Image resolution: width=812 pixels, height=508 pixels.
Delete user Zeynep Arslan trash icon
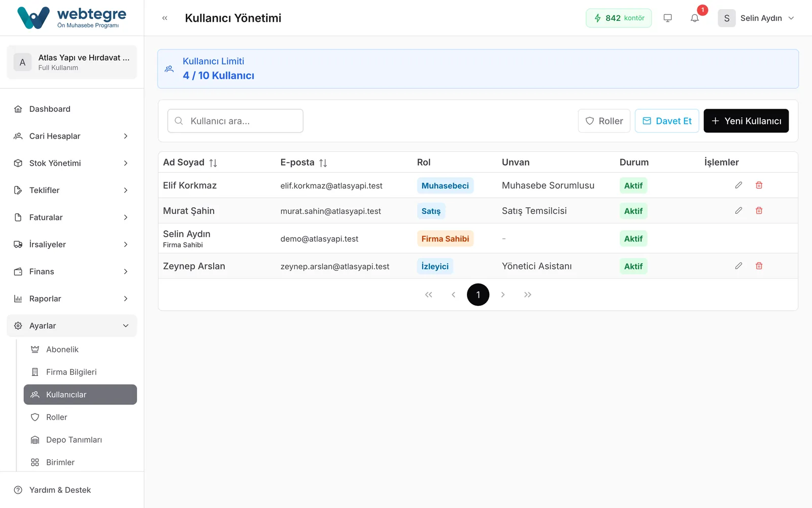(x=759, y=266)
